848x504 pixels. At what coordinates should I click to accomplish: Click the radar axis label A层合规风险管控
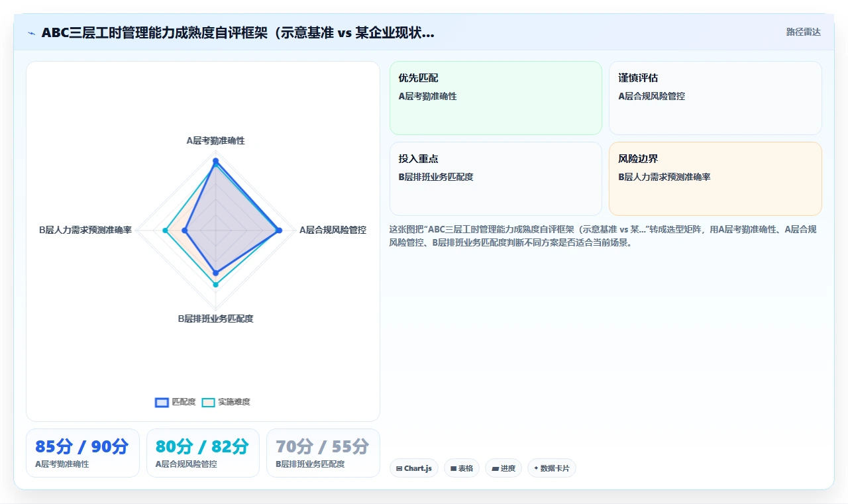pyautogui.click(x=333, y=230)
